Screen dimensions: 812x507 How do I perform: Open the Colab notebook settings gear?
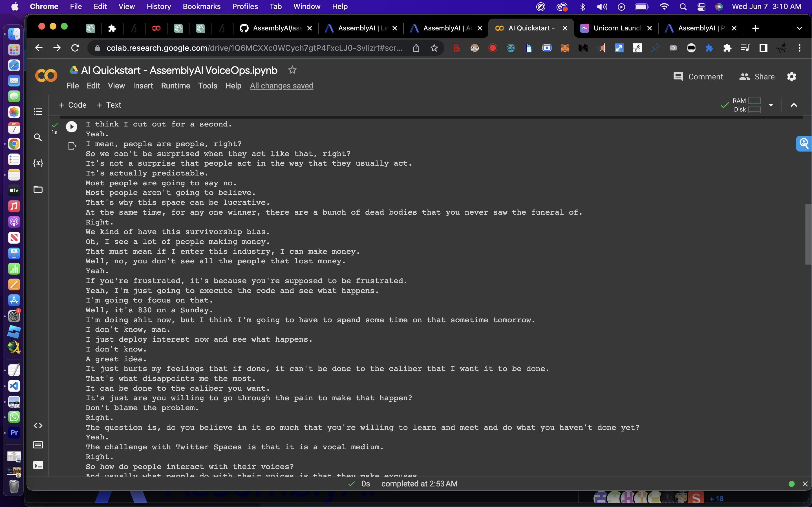pyautogui.click(x=791, y=76)
